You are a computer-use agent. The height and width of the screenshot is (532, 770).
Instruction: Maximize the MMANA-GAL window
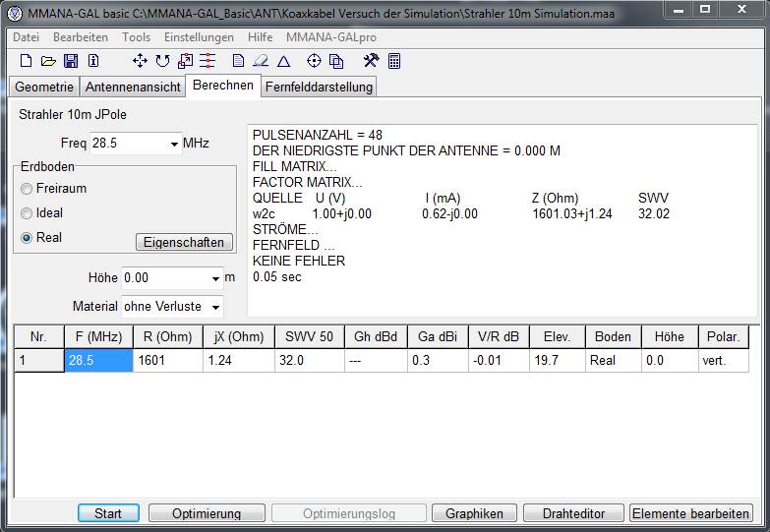tap(705, 9)
